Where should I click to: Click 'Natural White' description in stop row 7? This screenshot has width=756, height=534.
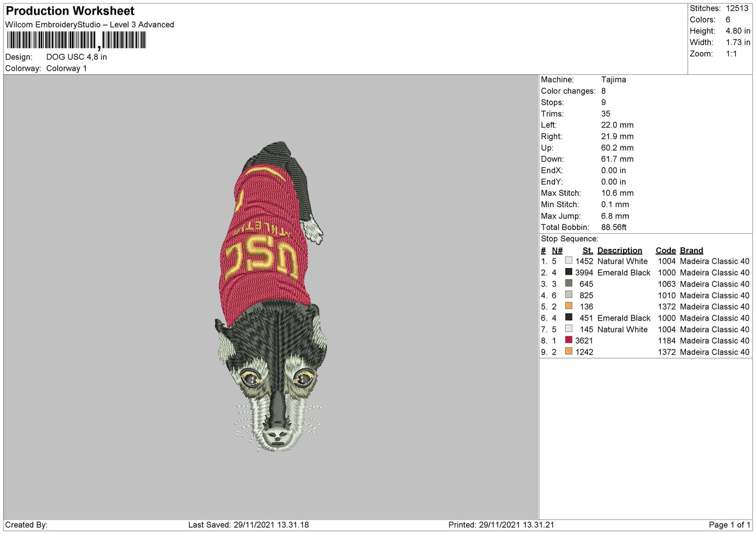tap(623, 330)
